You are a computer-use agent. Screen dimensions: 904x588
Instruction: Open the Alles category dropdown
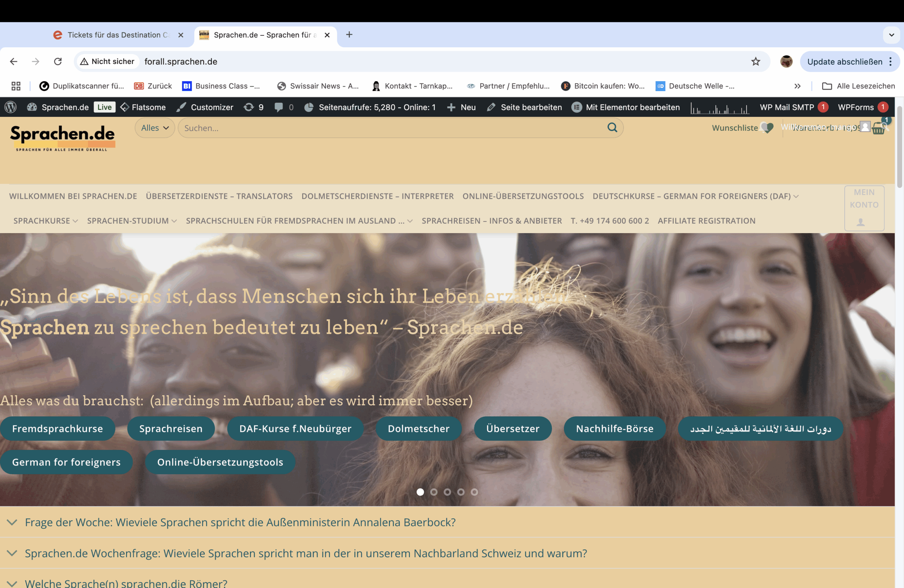[155, 128]
